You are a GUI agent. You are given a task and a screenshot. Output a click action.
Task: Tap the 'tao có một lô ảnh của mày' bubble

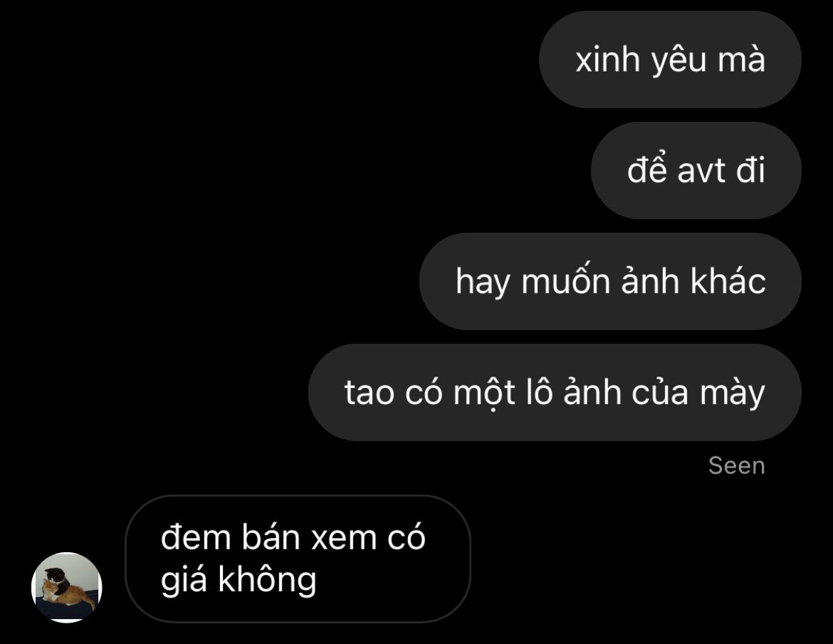point(555,392)
